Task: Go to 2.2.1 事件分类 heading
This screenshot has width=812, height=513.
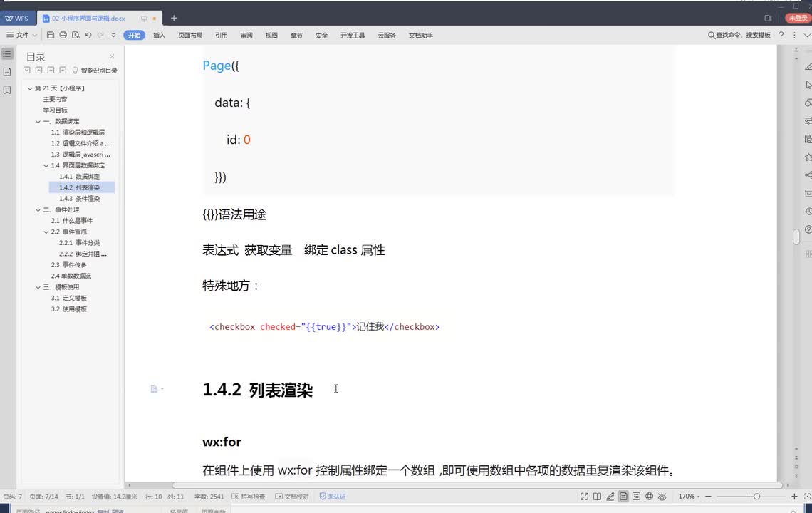Action: point(79,242)
